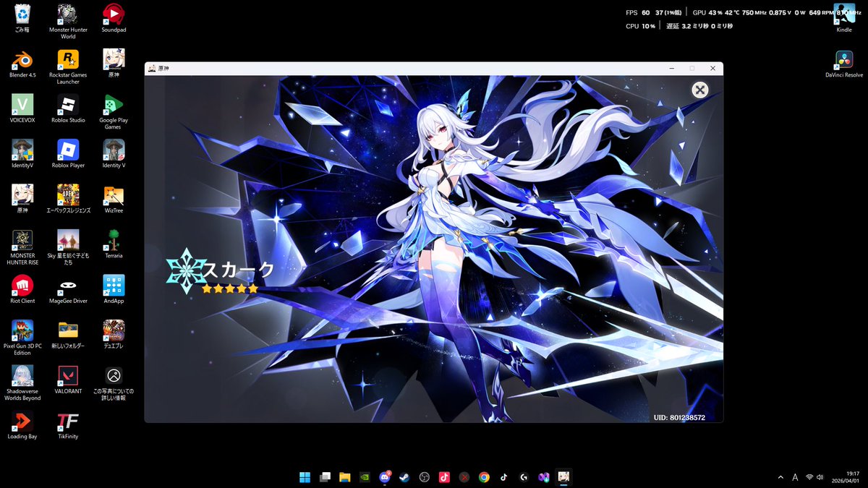The width and height of the screenshot is (868, 488).
Task: Select the Loading Bay shortcut
Action: tap(22, 425)
